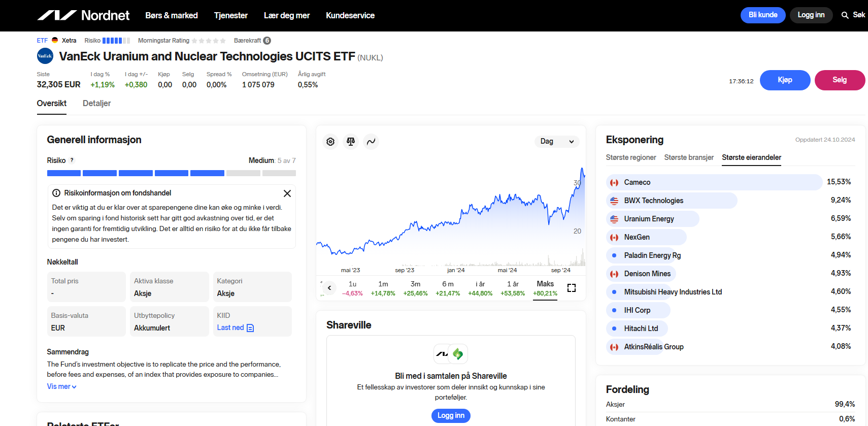Go to previous chart periods arrow
Viewport: 868px width, 426px height.
coord(329,288)
